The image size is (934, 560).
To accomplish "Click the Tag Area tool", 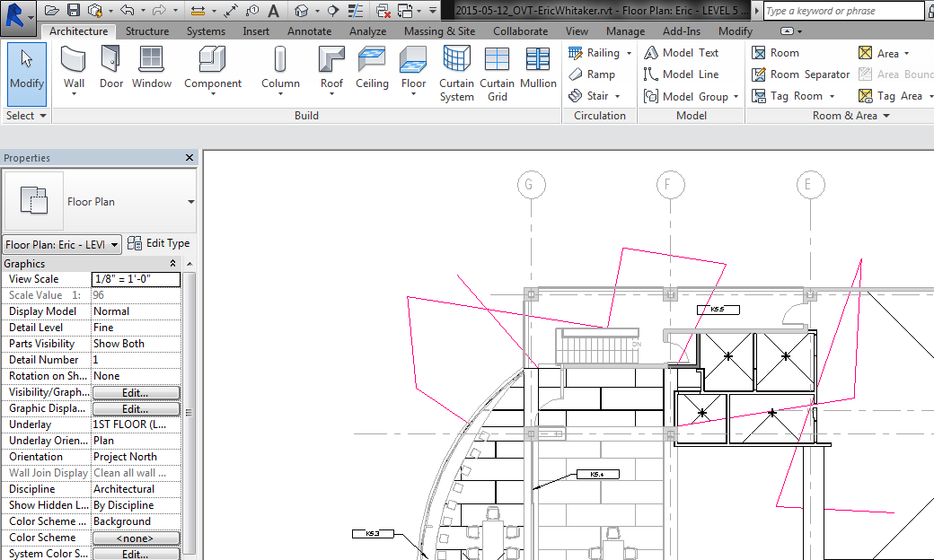I will [x=890, y=96].
